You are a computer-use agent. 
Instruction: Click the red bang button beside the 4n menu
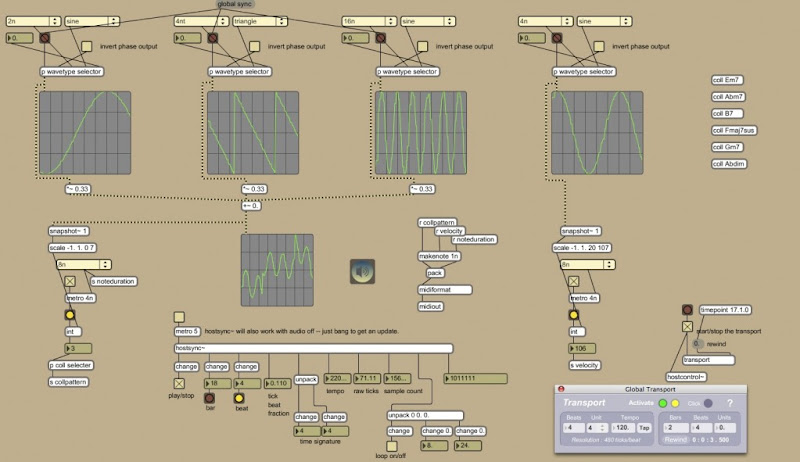(557, 38)
